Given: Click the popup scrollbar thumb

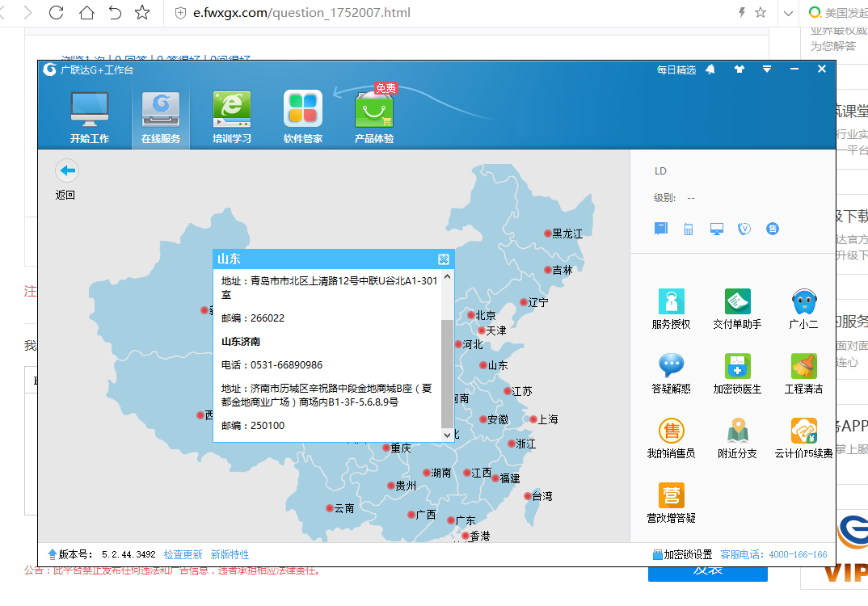Looking at the screenshot, I should pyautogui.click(x=447, y=373).
